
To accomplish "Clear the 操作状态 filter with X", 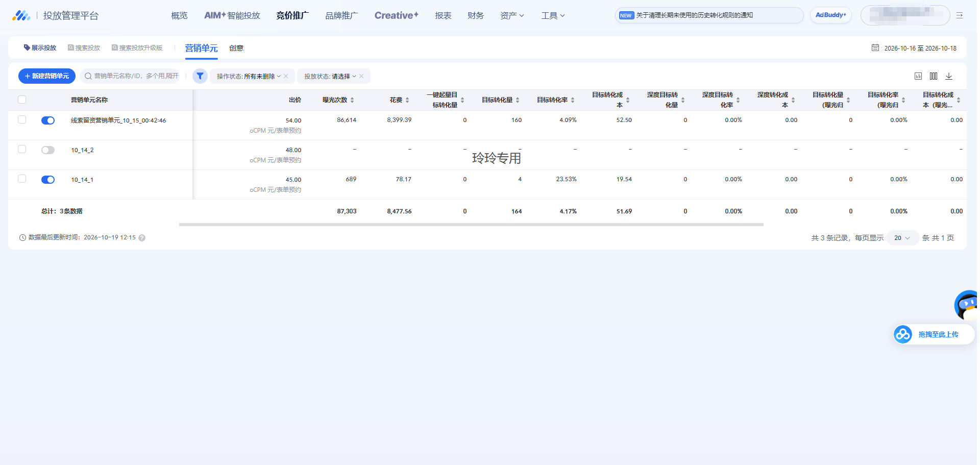I will coord(286,76).
